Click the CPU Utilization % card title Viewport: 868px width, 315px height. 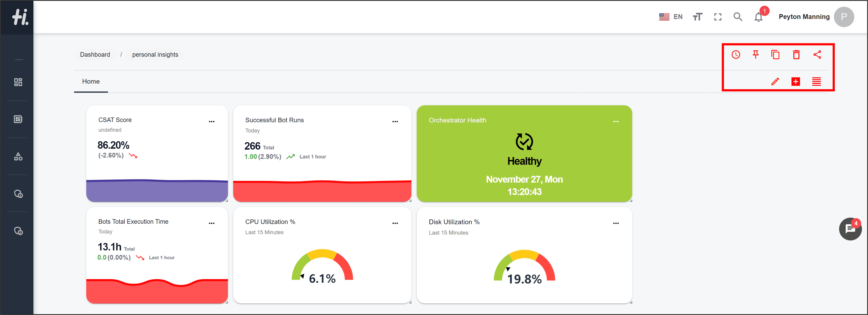coord(270,222)
